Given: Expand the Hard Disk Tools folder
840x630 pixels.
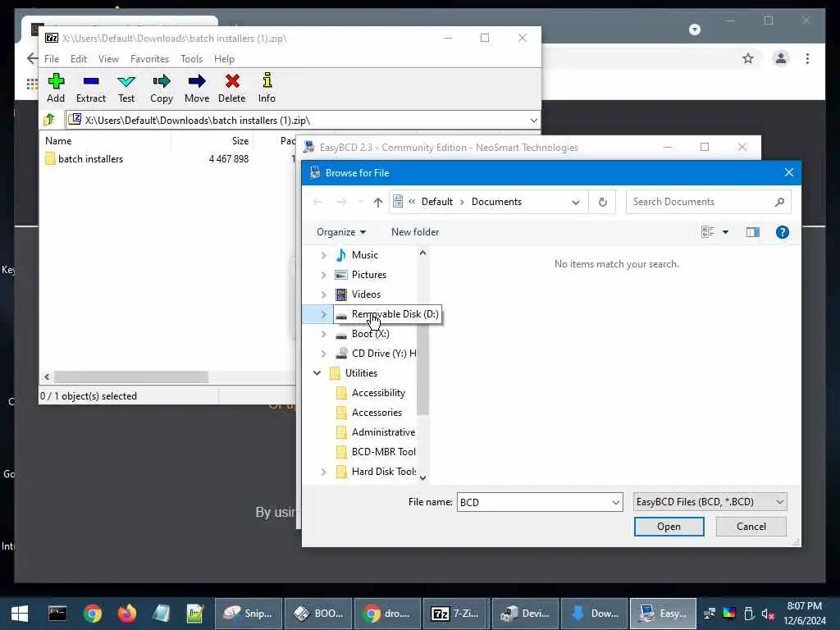Looking at the screenshot, I should click(323, 472).
